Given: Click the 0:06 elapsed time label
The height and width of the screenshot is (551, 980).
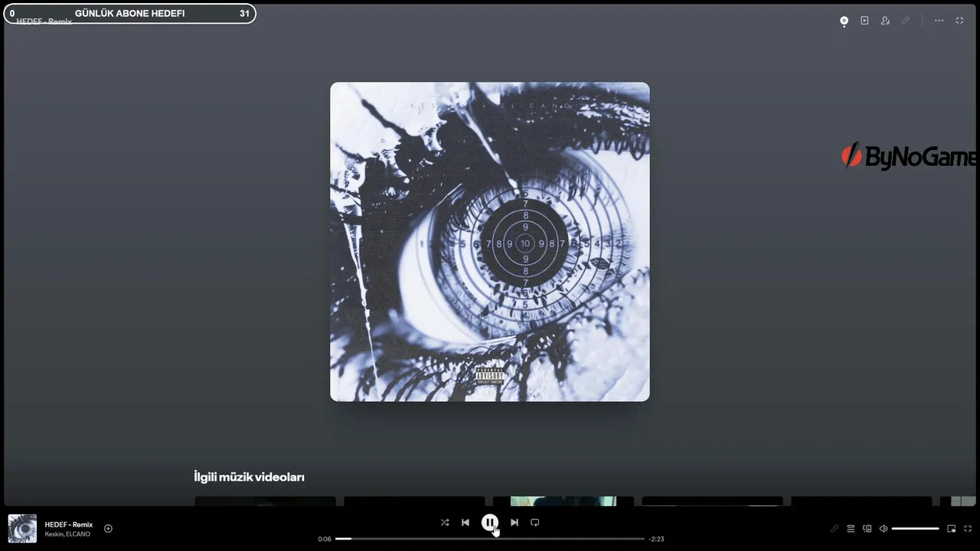Looking at the screenshot, I should [325, 539].
